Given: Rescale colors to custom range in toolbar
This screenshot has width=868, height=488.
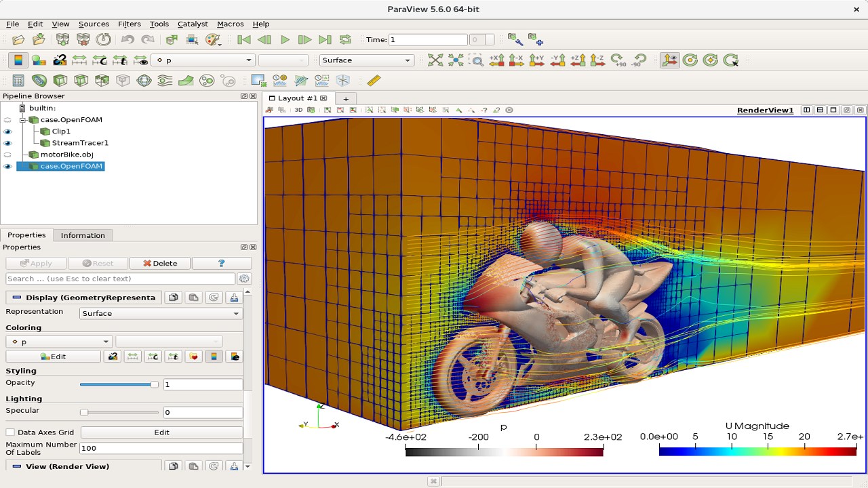Looking at the screenshot, I should click(100, 60).
